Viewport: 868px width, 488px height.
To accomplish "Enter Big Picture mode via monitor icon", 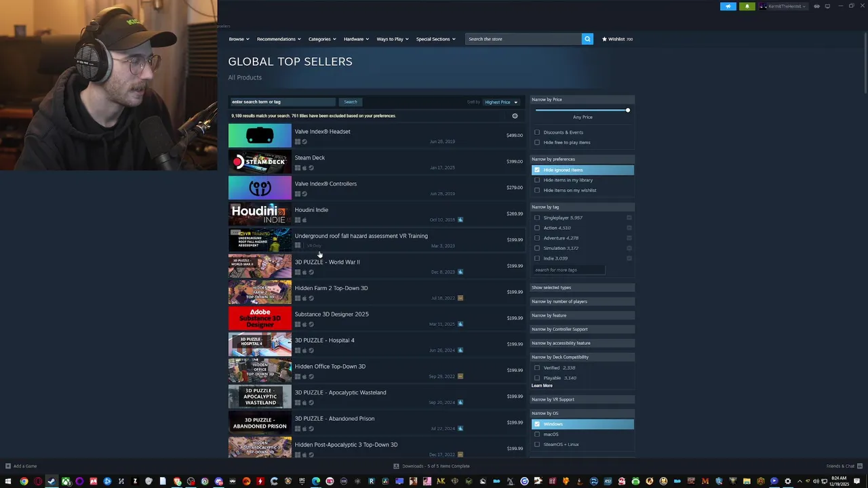I will [827, 6].
